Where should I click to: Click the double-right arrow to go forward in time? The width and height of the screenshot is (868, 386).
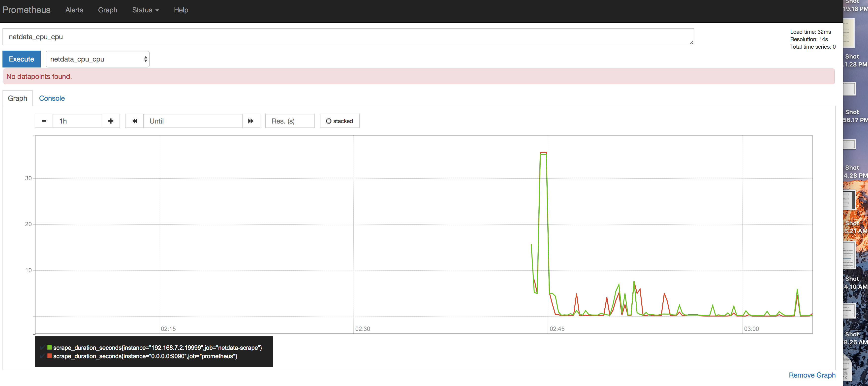click(x=251, y=121)
